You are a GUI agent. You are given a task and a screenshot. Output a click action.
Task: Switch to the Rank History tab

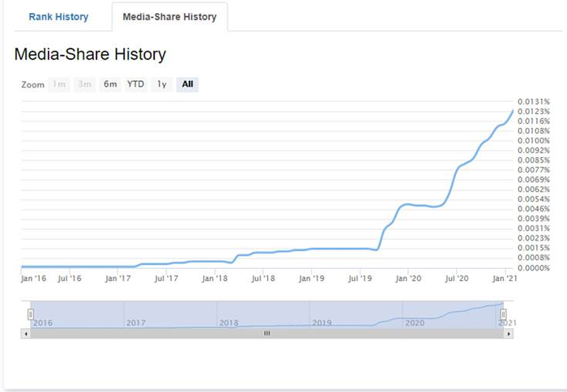(58, 16)
